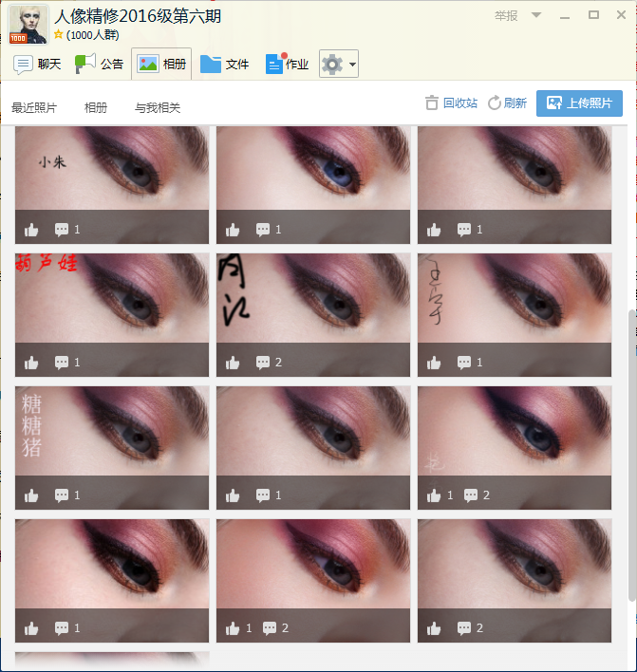Open comments on the 糖糖猪 photo
The height and width of the screenshot is (672, 637).
[66, 495]
